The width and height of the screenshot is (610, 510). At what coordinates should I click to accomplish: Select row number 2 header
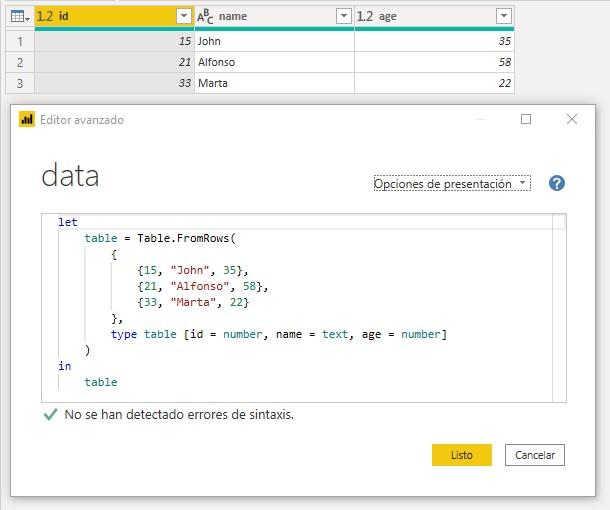pyautogui.click(x=19, y=62)
